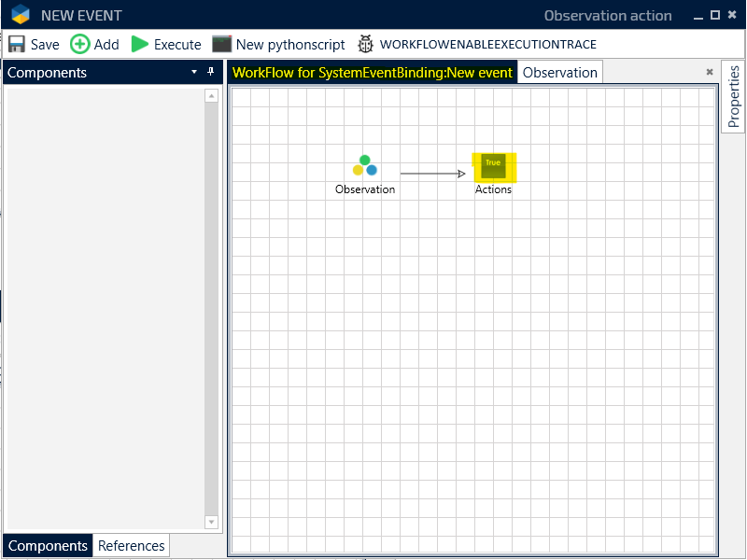
Task: Click the app logo in title bar
Action: [x=21, y=15]
